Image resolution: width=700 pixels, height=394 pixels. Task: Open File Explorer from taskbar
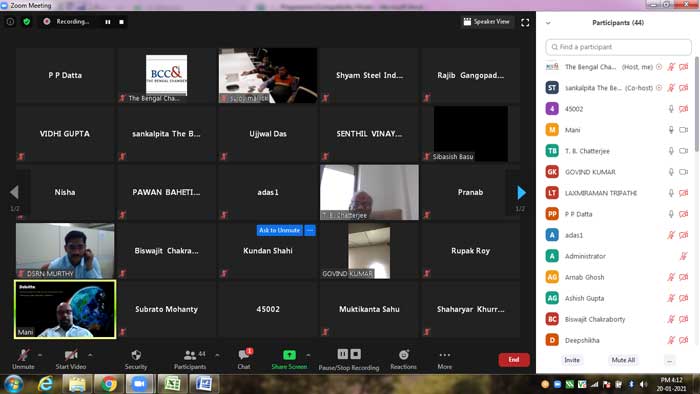[x=77, y=384]
